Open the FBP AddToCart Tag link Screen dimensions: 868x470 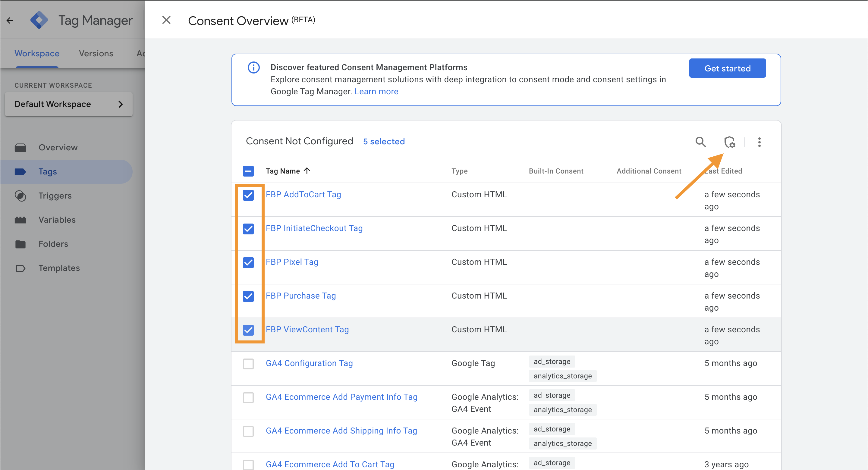point(303,194)
